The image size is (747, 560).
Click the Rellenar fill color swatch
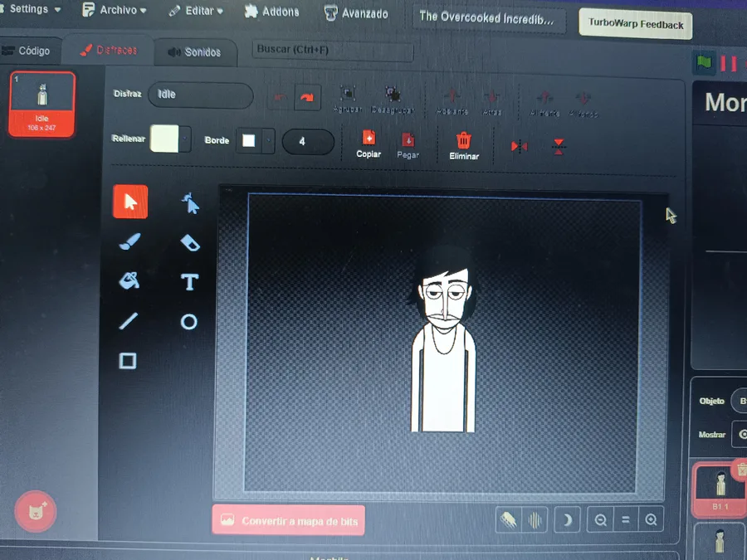coord(164,139)
